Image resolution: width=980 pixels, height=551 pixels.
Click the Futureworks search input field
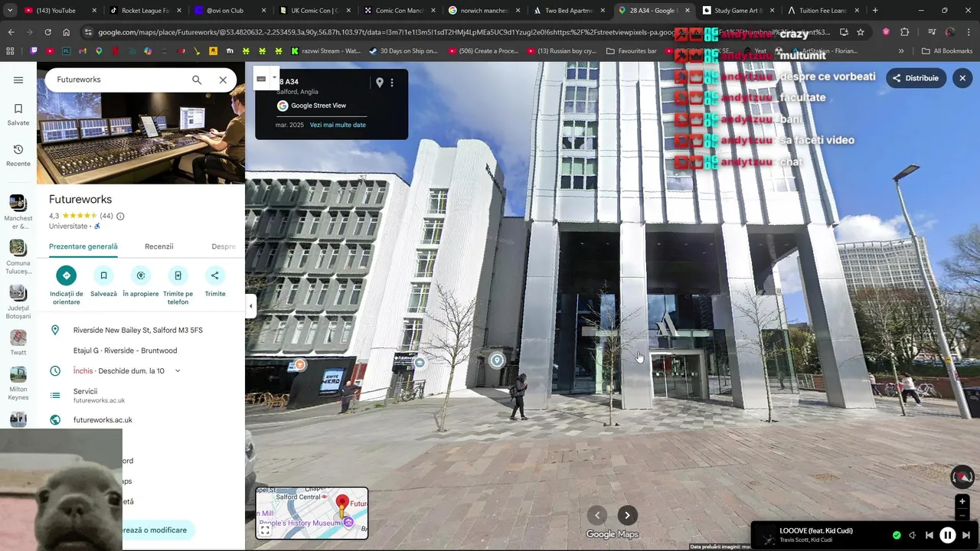[119, 80]
